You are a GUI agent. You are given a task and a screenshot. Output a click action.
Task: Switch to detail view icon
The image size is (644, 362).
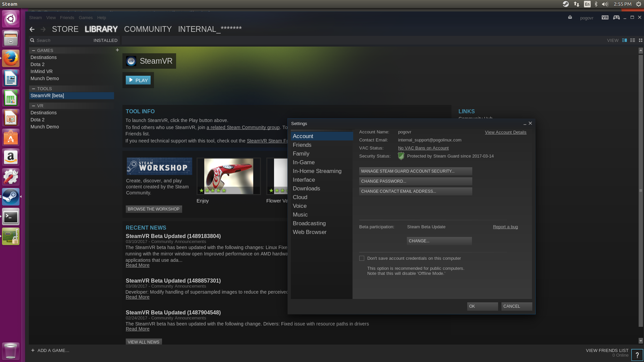625,40
